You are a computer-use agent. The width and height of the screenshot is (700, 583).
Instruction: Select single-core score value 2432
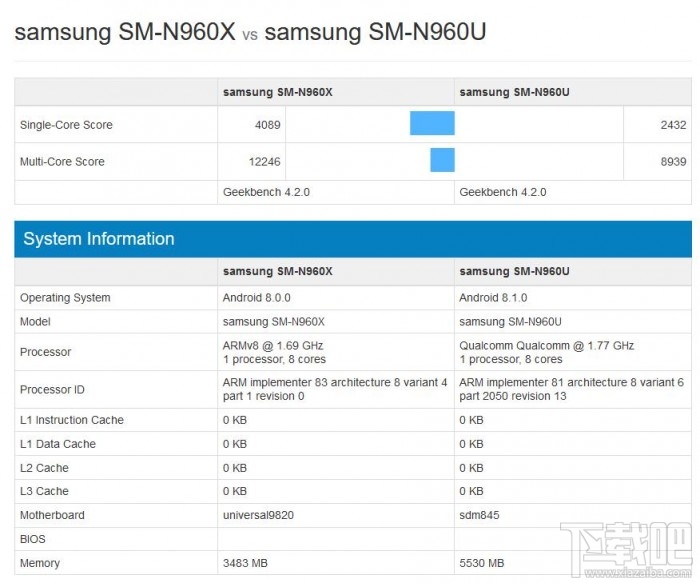tap(673, 125)
